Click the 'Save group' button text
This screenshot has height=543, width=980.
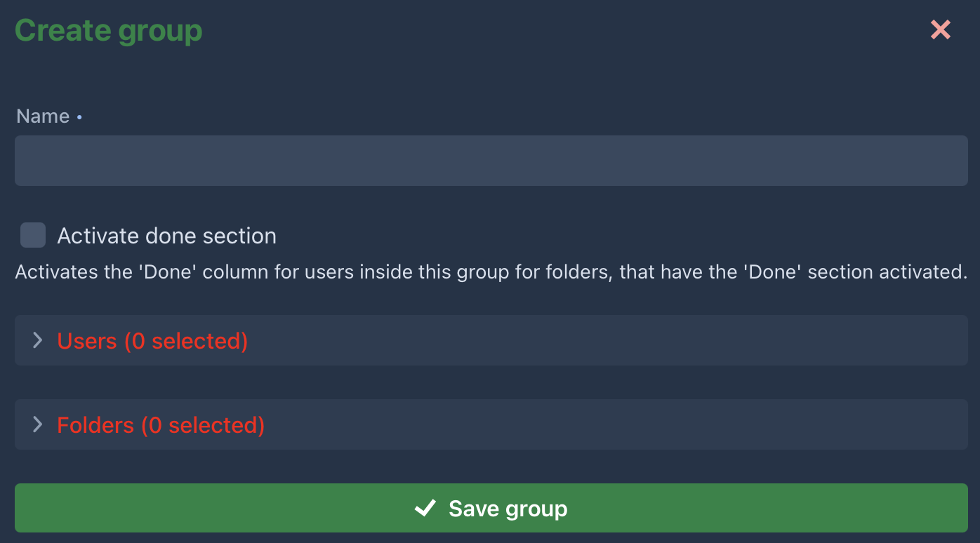[508, 508]
